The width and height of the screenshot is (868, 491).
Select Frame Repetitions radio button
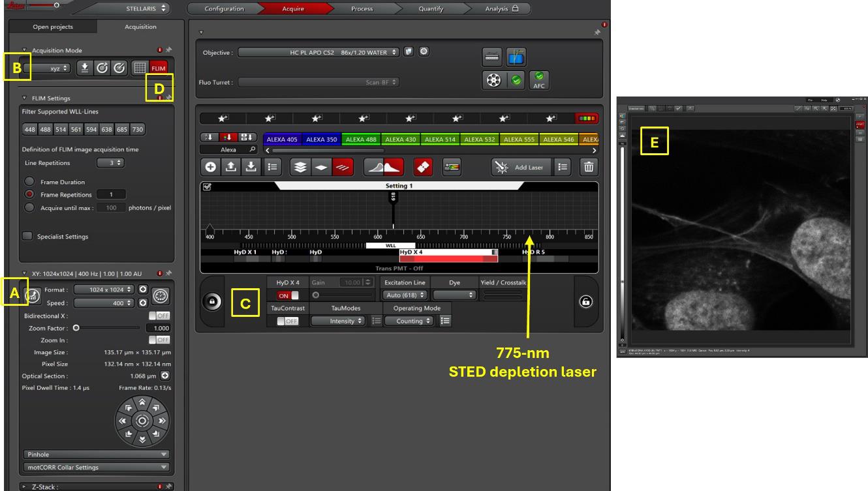point(29,194)
